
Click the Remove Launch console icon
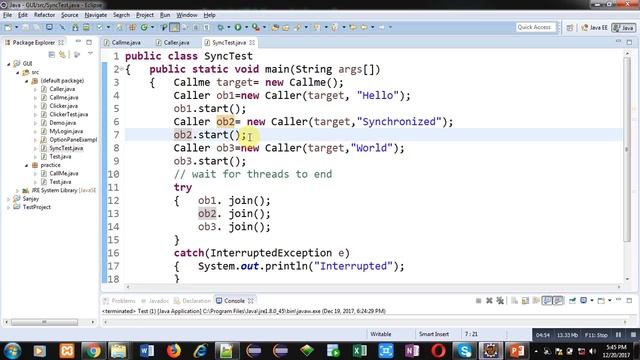point(489,301)
